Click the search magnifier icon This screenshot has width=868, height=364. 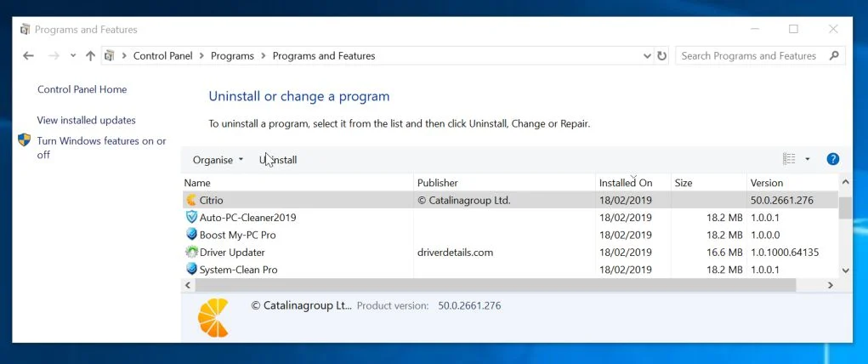pos(834,55)
